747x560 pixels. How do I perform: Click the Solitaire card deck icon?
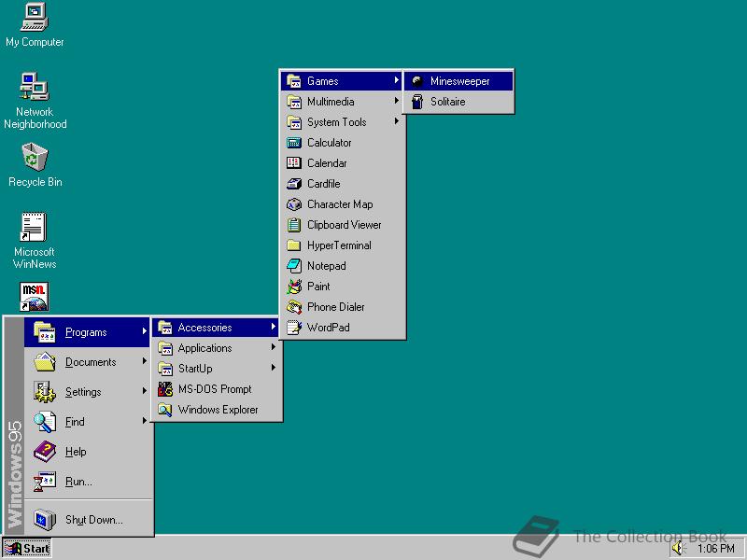point(417,102)
